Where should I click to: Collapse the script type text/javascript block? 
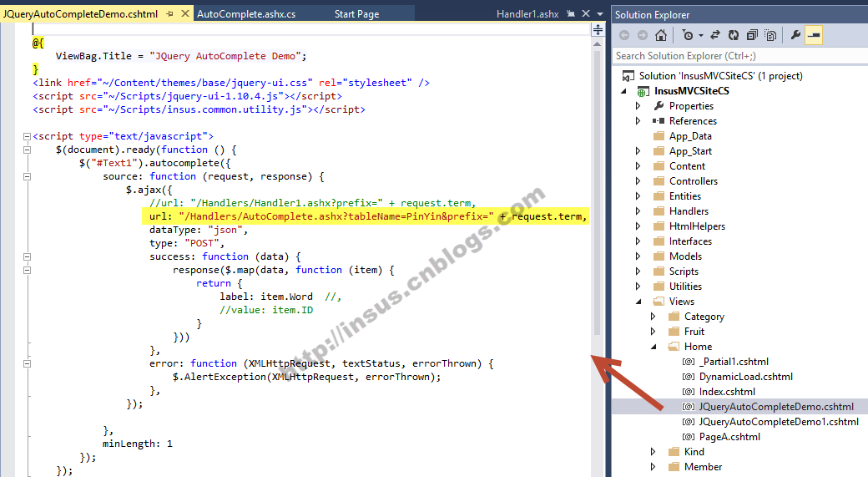click(x=27, y=136)
